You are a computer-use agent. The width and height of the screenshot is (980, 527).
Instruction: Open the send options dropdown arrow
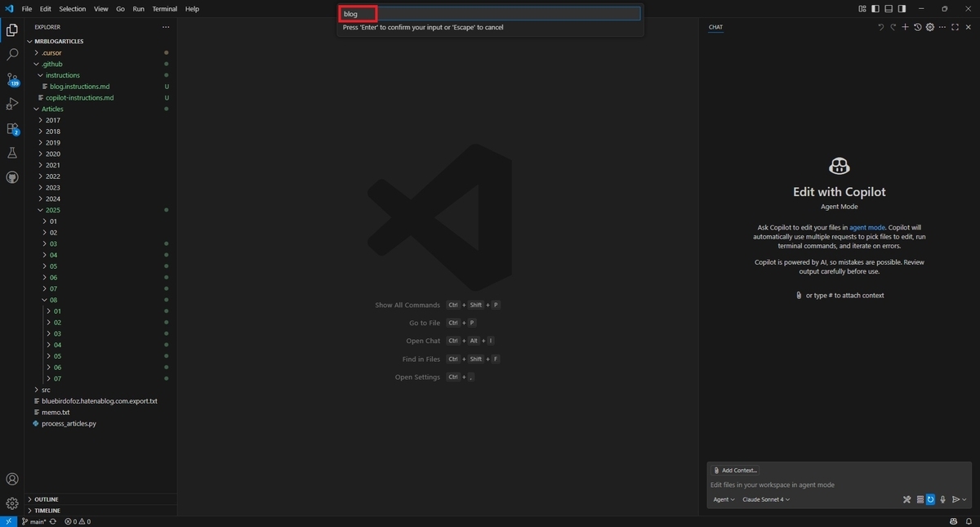pos(964,499)
